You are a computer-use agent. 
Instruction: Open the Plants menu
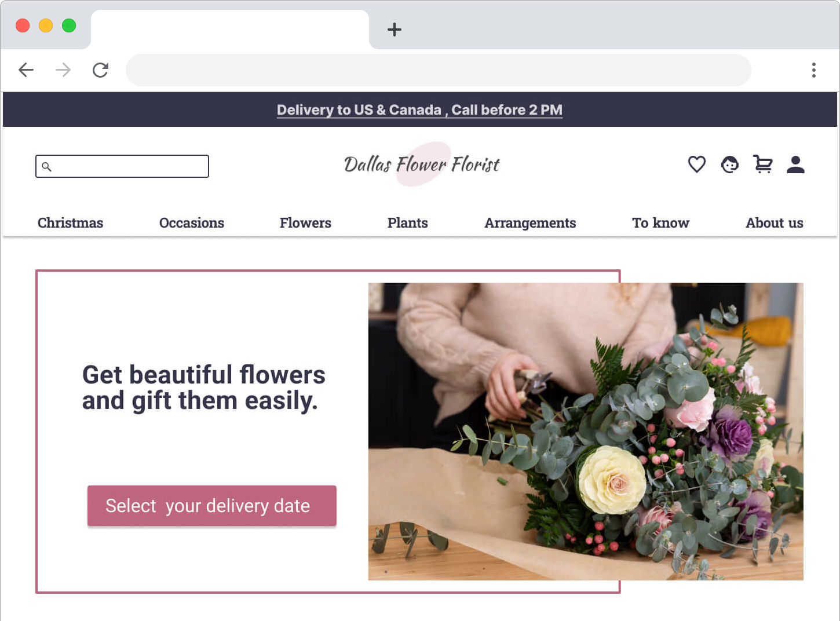click(408, 223)
